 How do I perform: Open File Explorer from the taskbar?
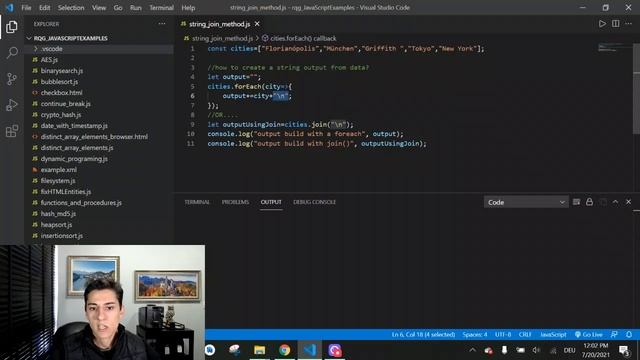(260, 350)
